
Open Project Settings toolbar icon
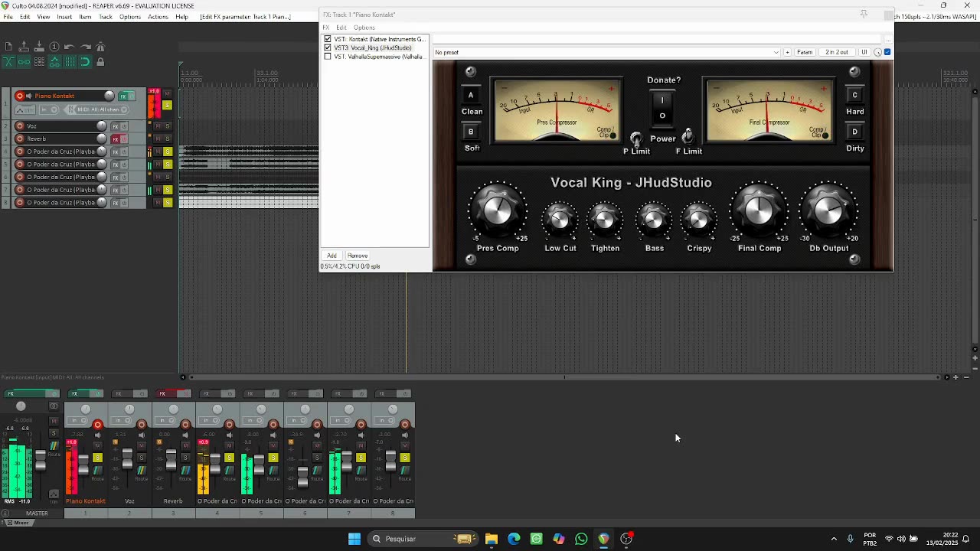54,47
